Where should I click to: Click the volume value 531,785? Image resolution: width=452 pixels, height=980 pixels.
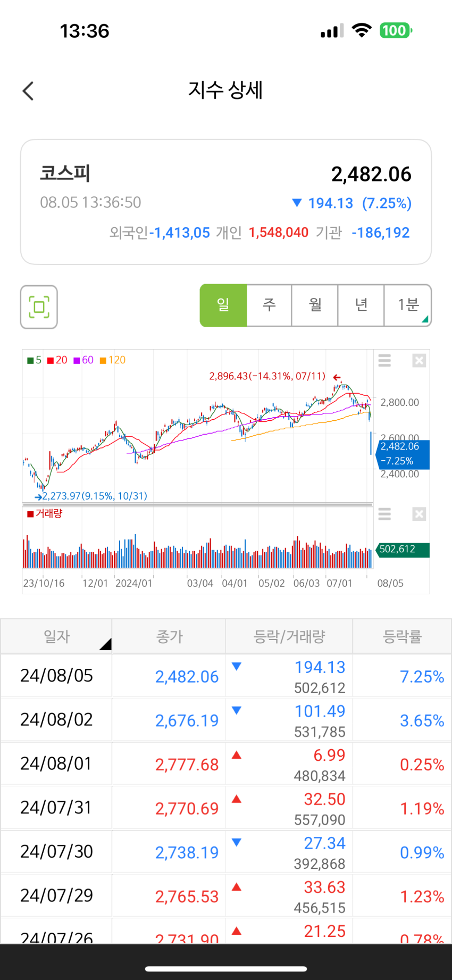pos(320,732)
